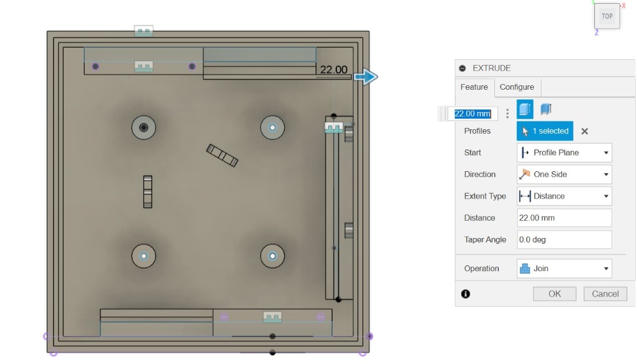Click the sketch point at bottom edge midpoint
The width and height of the screenshot is (637, 364).
(x=273, y=353)
